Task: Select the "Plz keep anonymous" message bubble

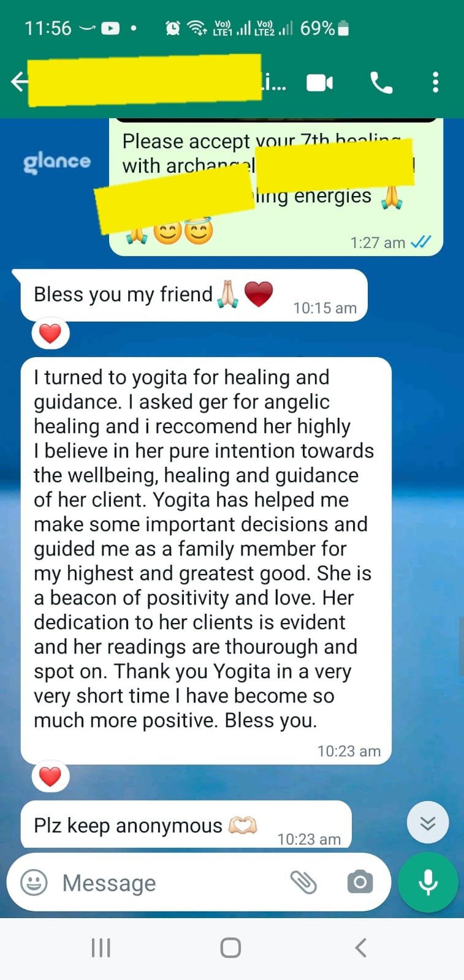Action: 186,825
